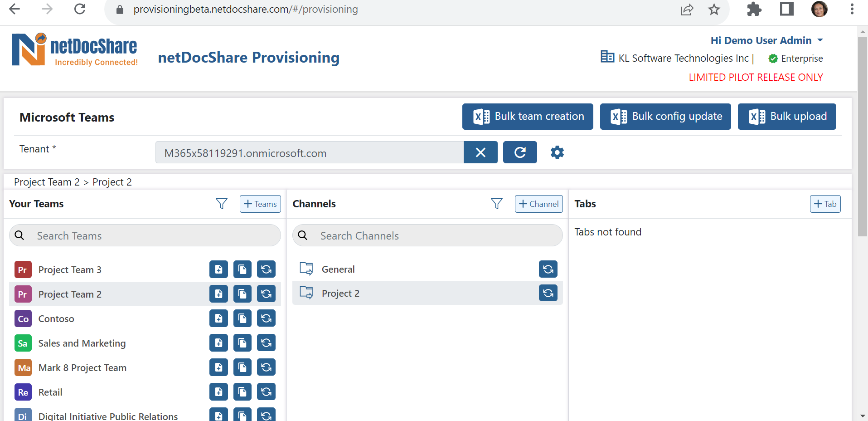Select the tenant domain input field
868x421 pixels.
pyautogui.click(x=310, y=152)
